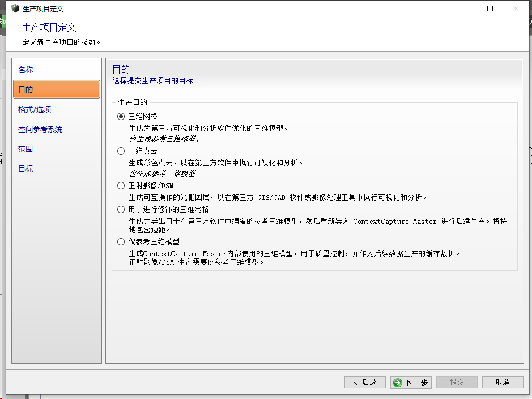The image size is (532, 399).
Task: Click the italic 也生成参考三维模型 note under 三维点云
Action: tap(164, 174)
